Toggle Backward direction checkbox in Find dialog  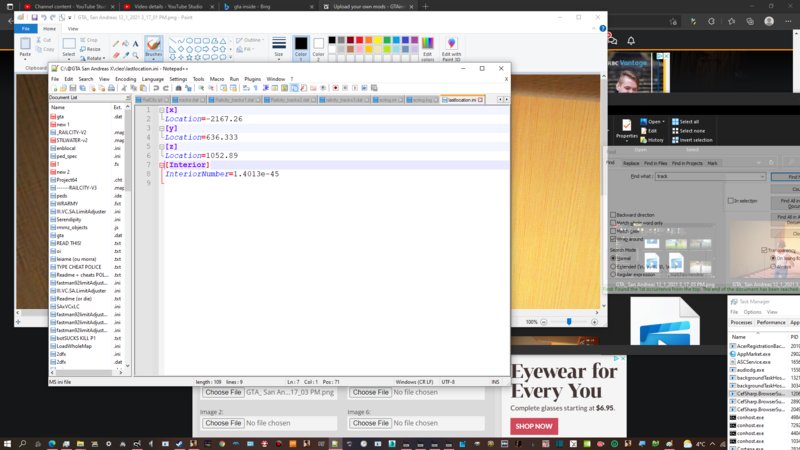(613, 215)
